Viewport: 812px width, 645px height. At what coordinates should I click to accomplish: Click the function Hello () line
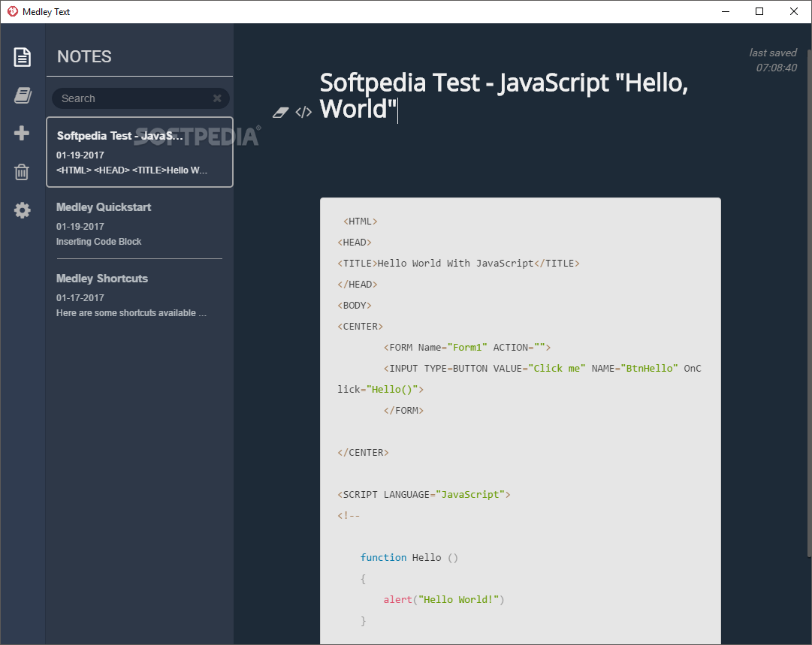click(x=409, y=557)
